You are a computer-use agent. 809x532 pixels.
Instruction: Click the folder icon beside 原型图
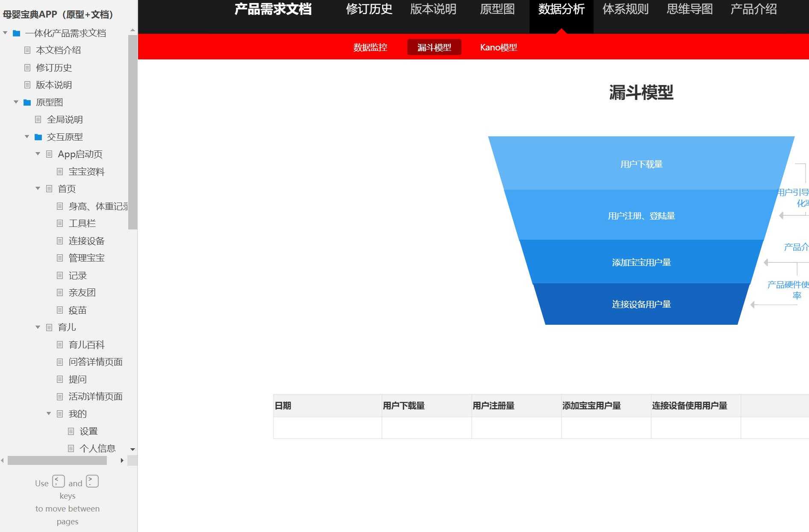point(27,102)
